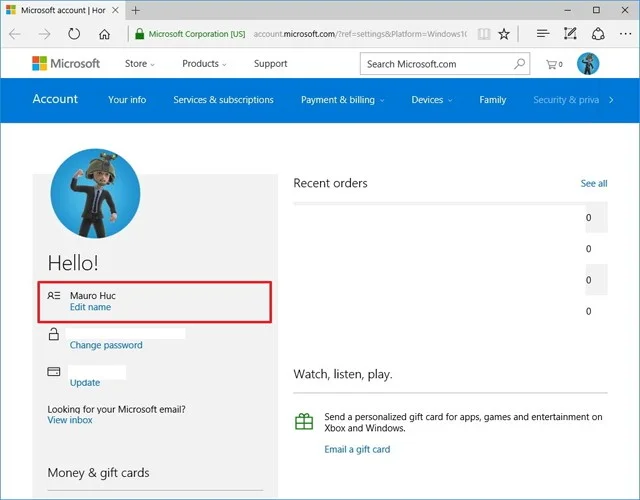Minimize the Edge browser window
The height and width of the screenshot is (500, 640).
tap(568, 10)
